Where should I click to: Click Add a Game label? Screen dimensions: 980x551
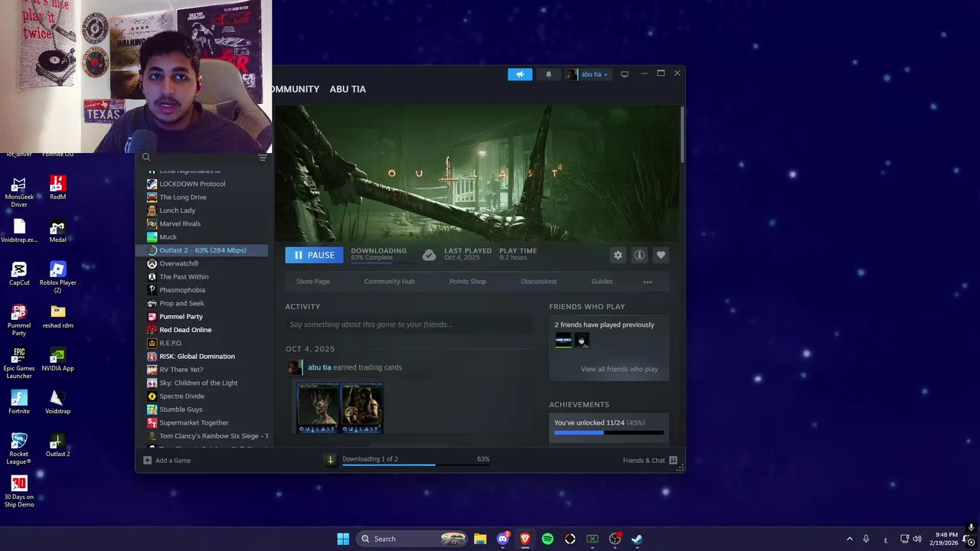pyautogui.click(x=173, y=461)
